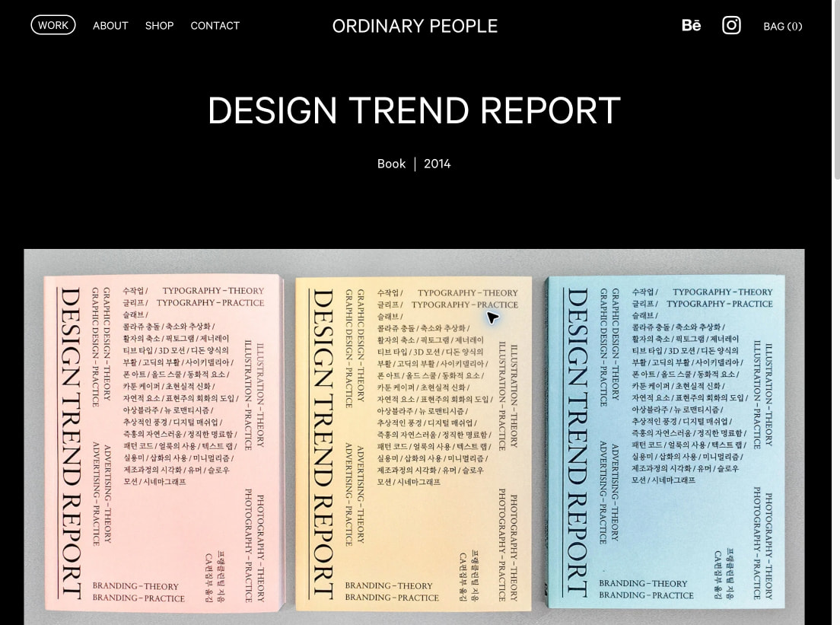Open the Instagram icon link

click(731, 25)
